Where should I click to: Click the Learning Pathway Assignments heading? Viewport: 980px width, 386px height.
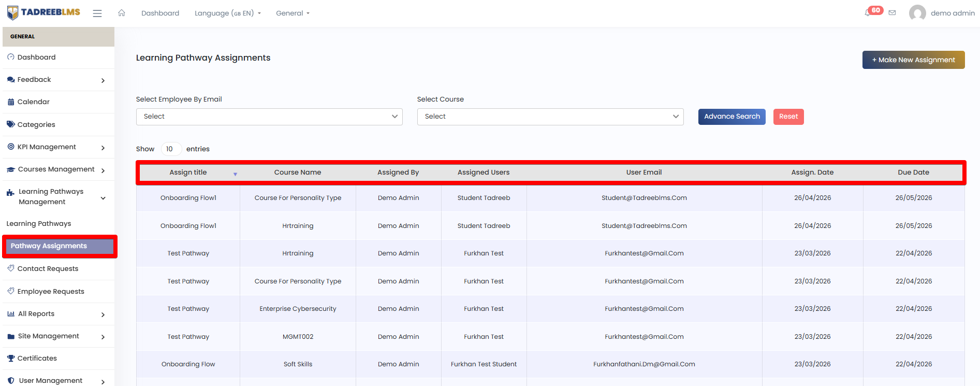click(203, 58)
